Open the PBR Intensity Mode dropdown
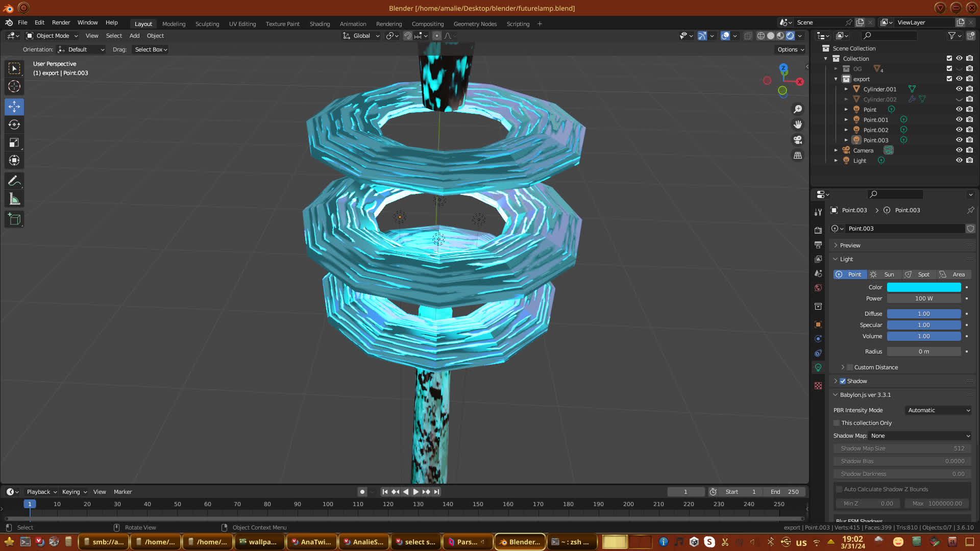980x551 pixels. [938, 410]
